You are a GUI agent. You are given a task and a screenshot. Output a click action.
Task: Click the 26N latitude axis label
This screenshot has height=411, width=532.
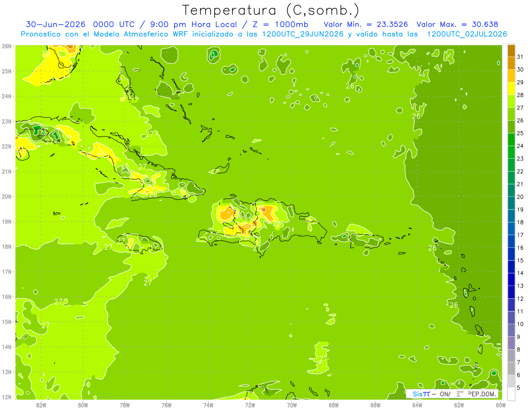pos(6,46)
